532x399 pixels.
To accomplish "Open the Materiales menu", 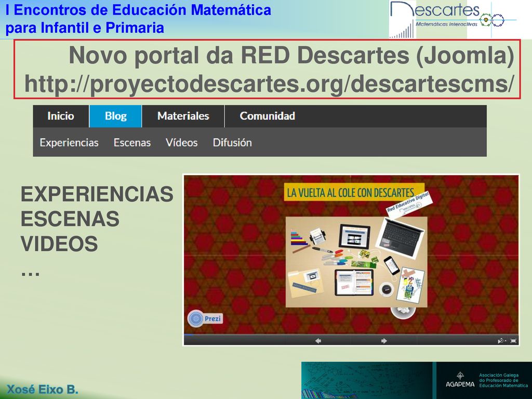I will pos(183,116).
